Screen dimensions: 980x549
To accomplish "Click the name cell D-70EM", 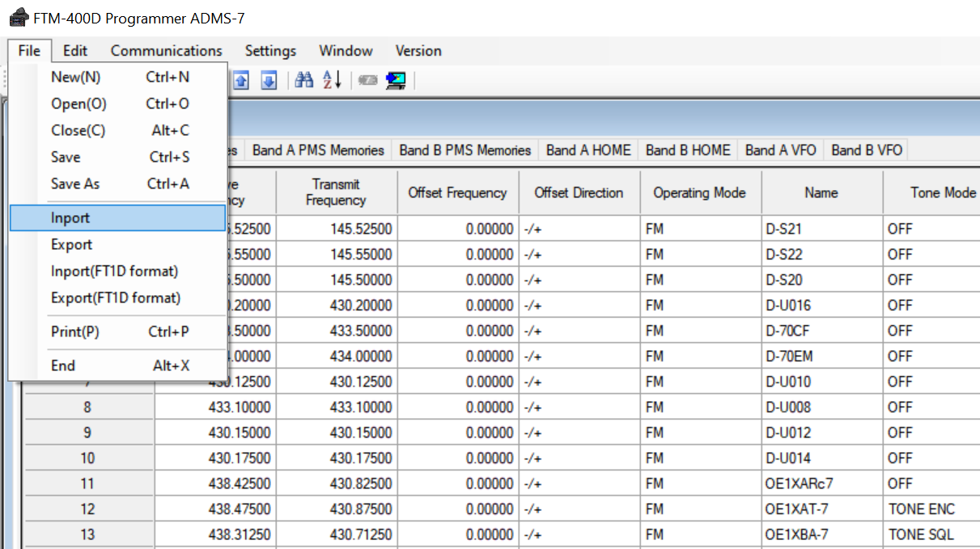I will pos(821,357).
